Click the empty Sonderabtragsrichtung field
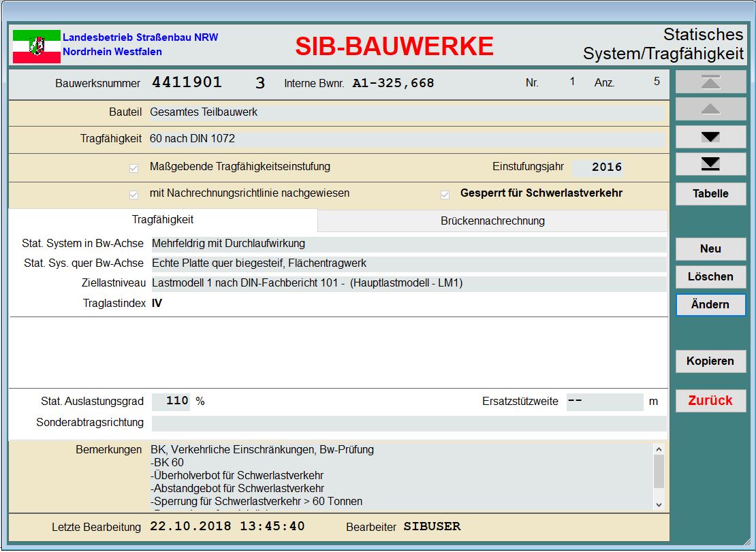This screenshot has height=552, width=756. [x=409, y=423]
